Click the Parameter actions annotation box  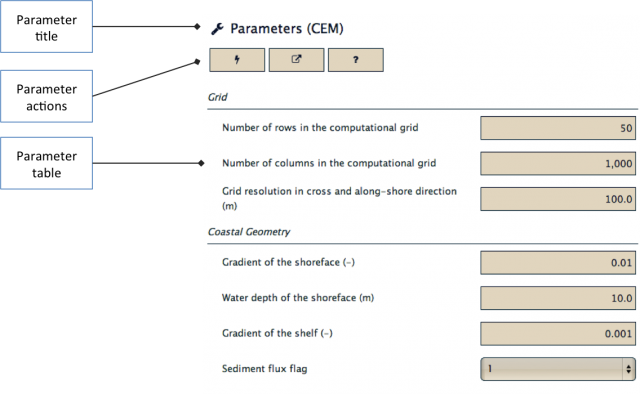[47, 96]
